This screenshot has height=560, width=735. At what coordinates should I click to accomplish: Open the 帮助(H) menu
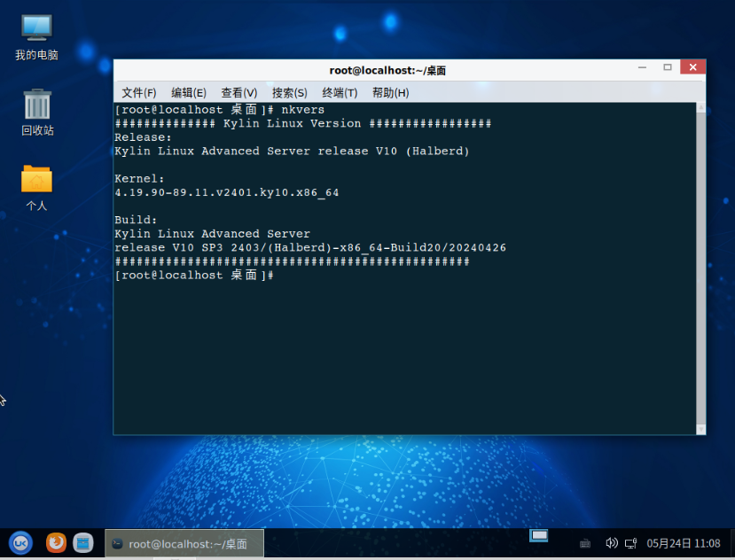point(390,93)
